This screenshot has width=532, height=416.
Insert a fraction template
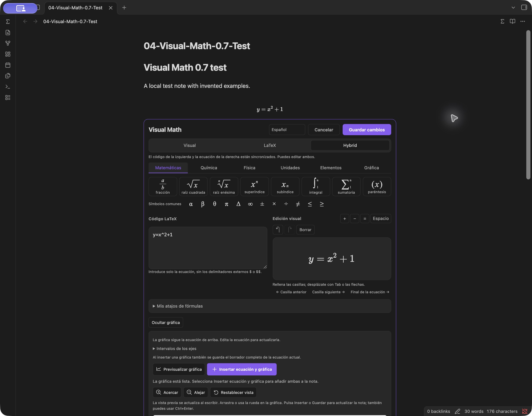click(x=163, y=186)
